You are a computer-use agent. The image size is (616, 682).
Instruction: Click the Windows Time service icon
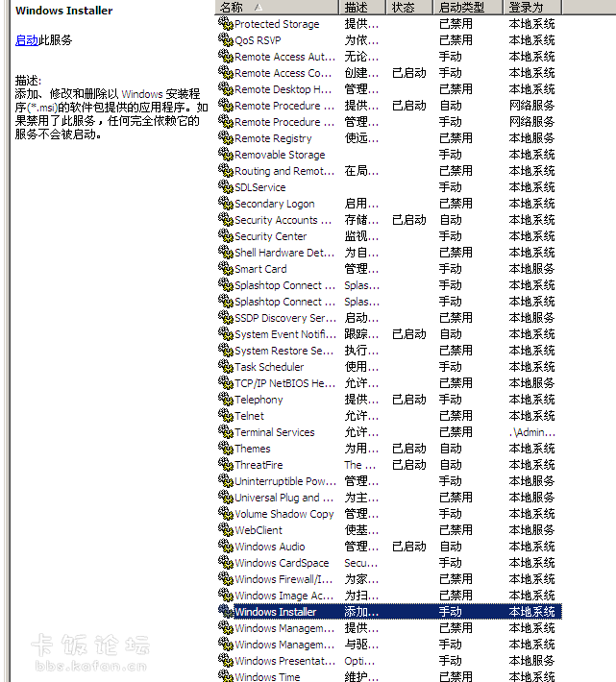(225, 676)
